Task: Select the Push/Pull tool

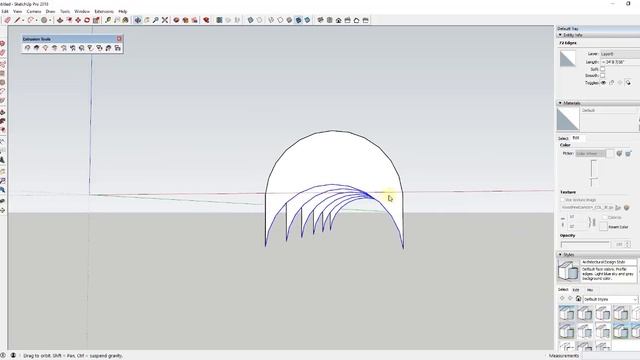Action: coord(60,20)
